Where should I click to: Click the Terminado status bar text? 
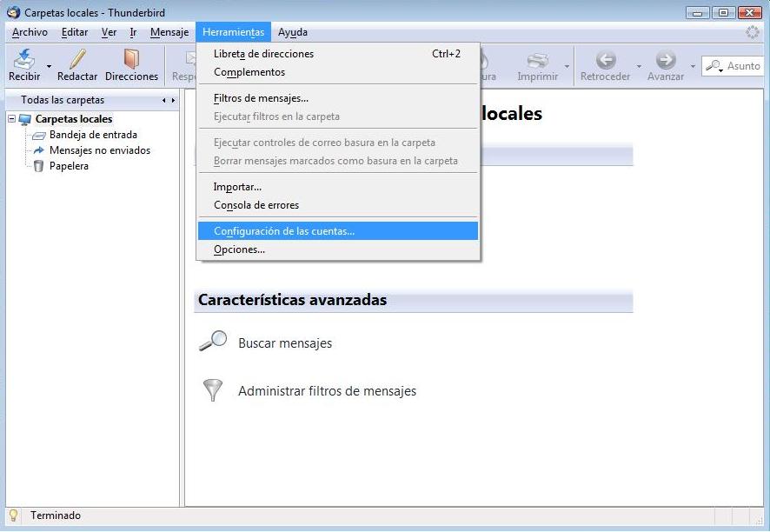coord(56,515)
